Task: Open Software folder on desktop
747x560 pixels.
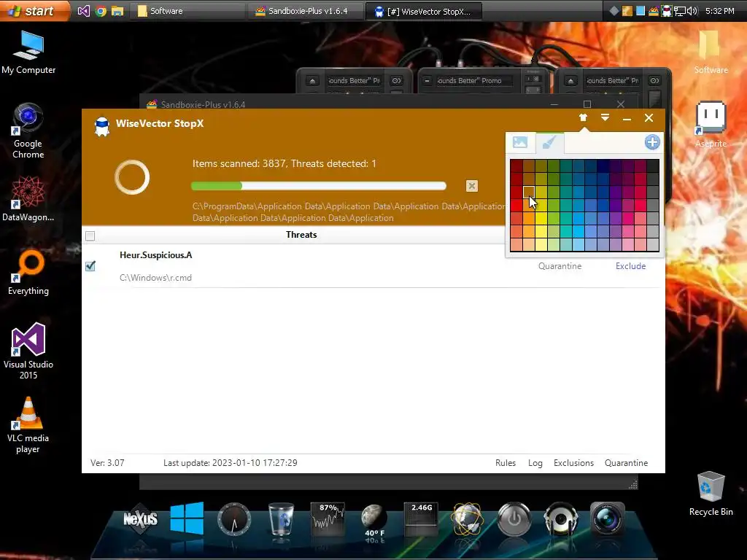Action: [711, 52]
